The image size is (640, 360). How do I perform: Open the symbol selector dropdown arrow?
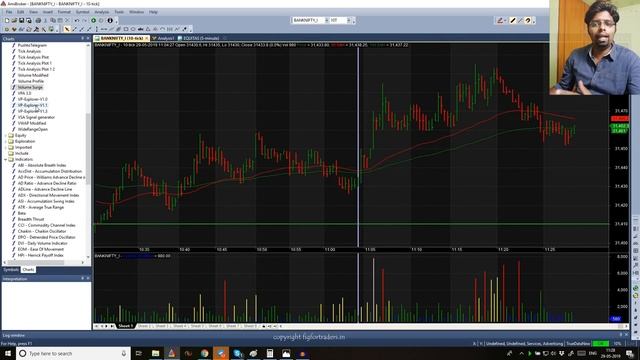click(x=327, y=20)
